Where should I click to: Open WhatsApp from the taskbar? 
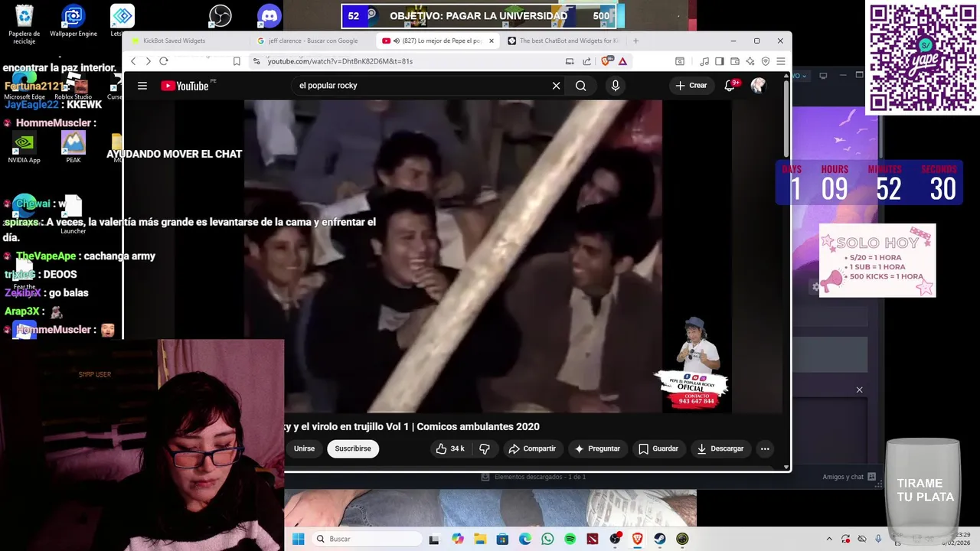click(547, 539)
